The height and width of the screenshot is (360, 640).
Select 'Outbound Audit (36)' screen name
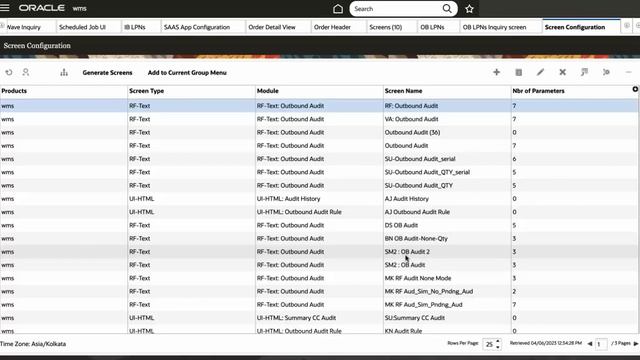pyautogui.click(x=412, y=132)
